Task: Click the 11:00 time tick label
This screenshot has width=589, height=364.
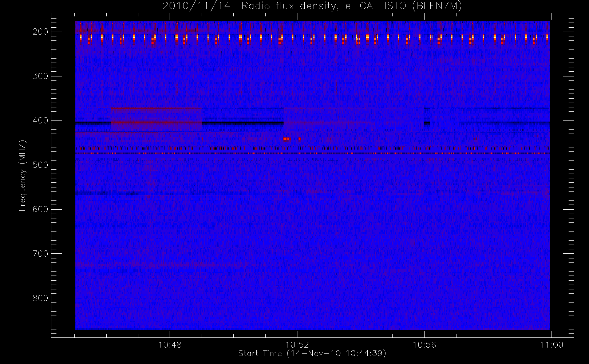Action: point(552,345)
